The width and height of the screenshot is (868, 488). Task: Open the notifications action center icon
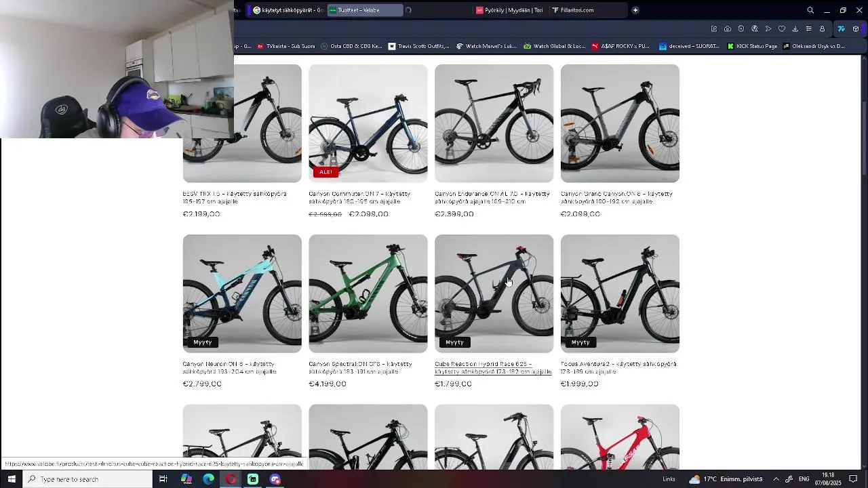pyautogui.click(x=853, y=479)
